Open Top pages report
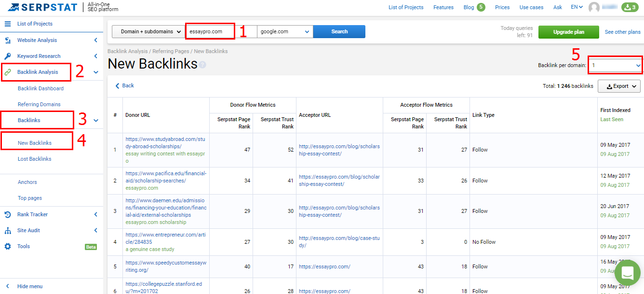This screenshot has width=644, height=294. coord(30,198)
